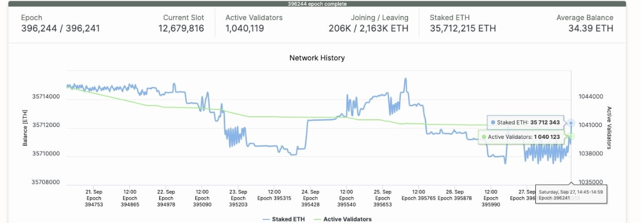The width and height of the screenshot is (644, 223).
Task: Click the blue data point on the chart's right edge
Action: coord(571,123)
